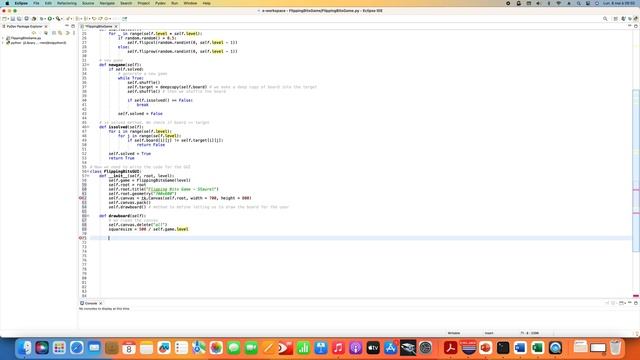Click the error marker on line 71

click(80, 238)
